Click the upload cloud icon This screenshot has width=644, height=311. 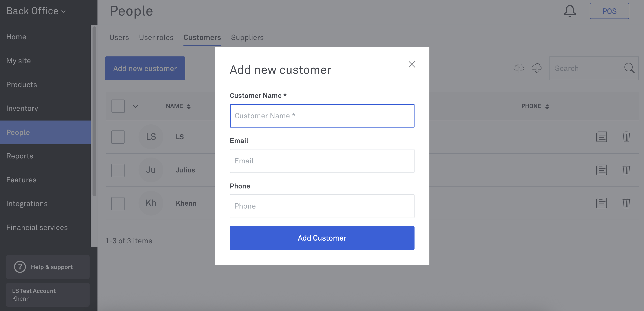519,68
